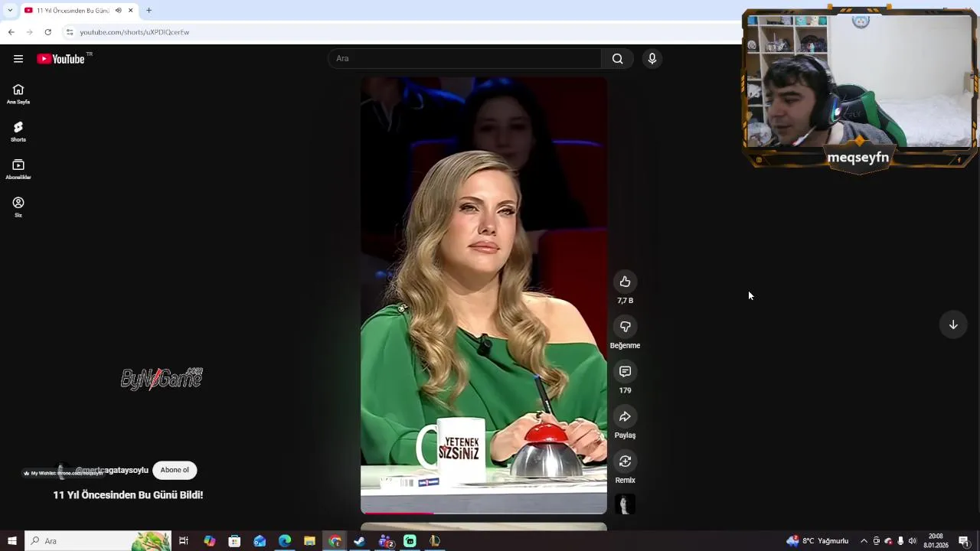Screen dimensions: 980x551
Task: Remix this Short
Action: pyautogui.click(x=625, y=461)
